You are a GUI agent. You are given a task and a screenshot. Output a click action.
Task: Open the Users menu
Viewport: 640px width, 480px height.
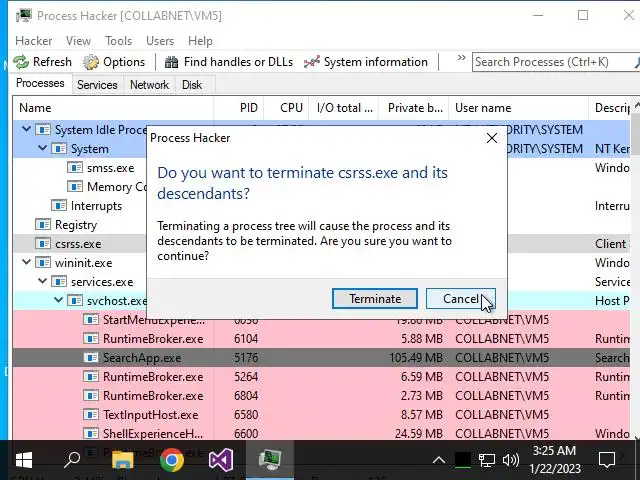point(160,41)
